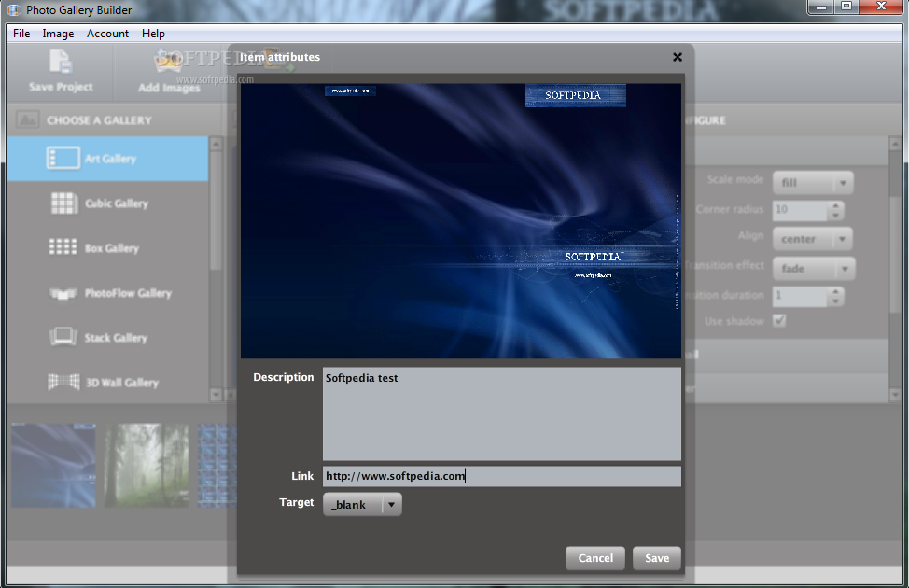Select the 3D Wall Gallery icon
This screenshot has height=588, width=909.
pos(63,382)
